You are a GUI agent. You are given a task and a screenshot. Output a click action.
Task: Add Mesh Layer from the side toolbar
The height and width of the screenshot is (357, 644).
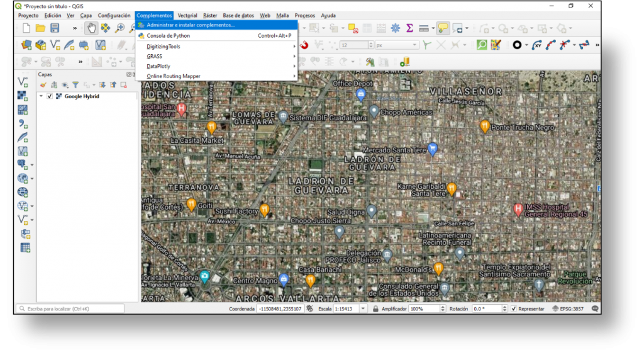coord(23,110)
